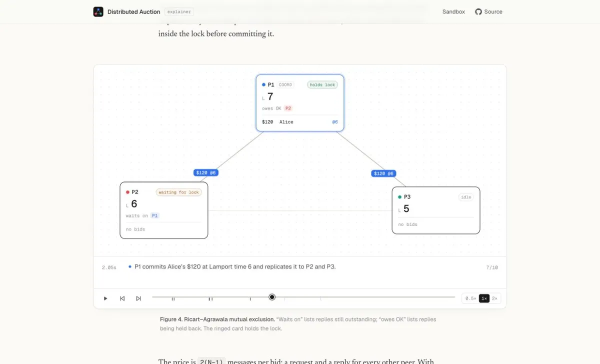The image size is (600, 364).
Task: Jump to the second double-tick timeline marker
Action: click(x=210, y=298)
